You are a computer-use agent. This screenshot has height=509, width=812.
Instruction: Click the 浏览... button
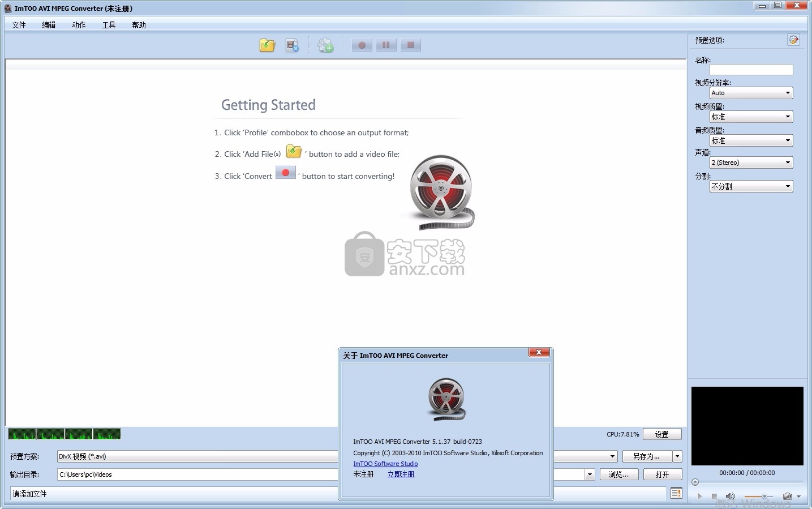[618, 474]
